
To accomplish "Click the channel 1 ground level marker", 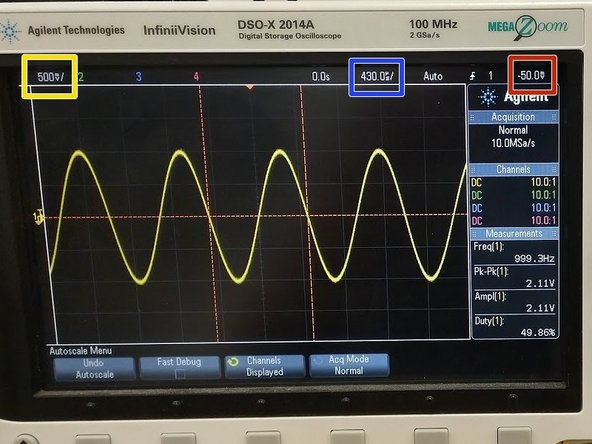I will (x=38, y=218).
